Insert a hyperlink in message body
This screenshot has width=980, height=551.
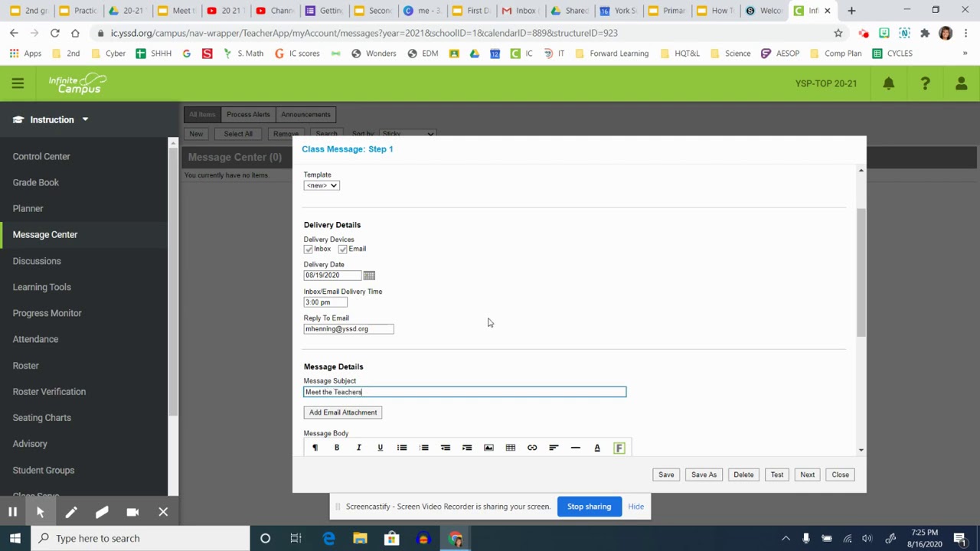click(532, 448)
